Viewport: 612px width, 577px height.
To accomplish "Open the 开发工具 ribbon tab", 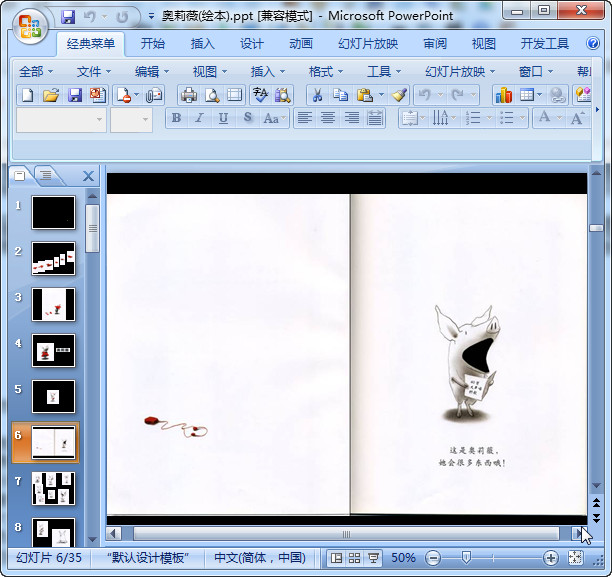I will pos(544,44).
